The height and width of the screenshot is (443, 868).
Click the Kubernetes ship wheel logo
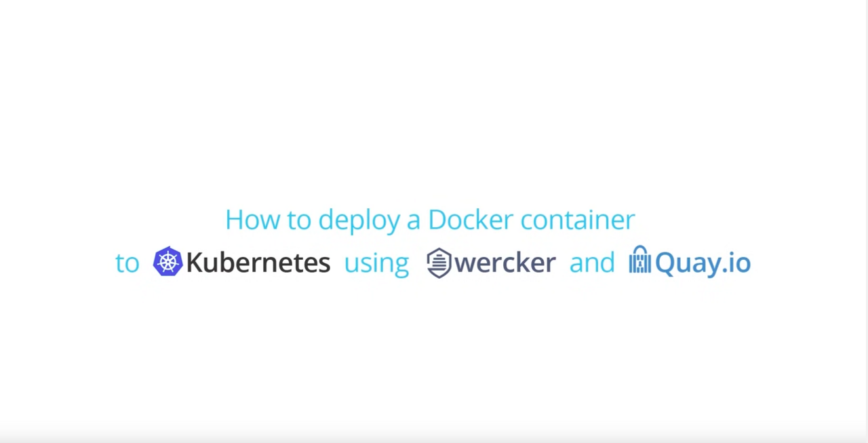167,262
